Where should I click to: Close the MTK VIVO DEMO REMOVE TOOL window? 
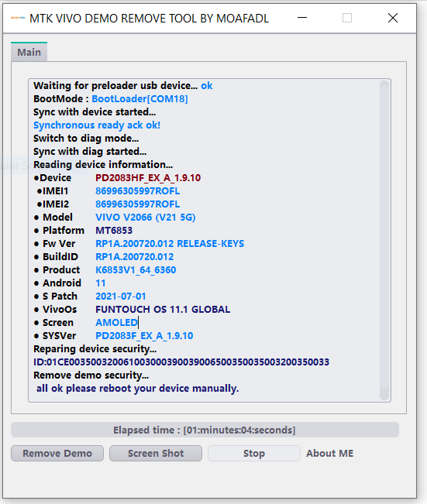point(393,18)
